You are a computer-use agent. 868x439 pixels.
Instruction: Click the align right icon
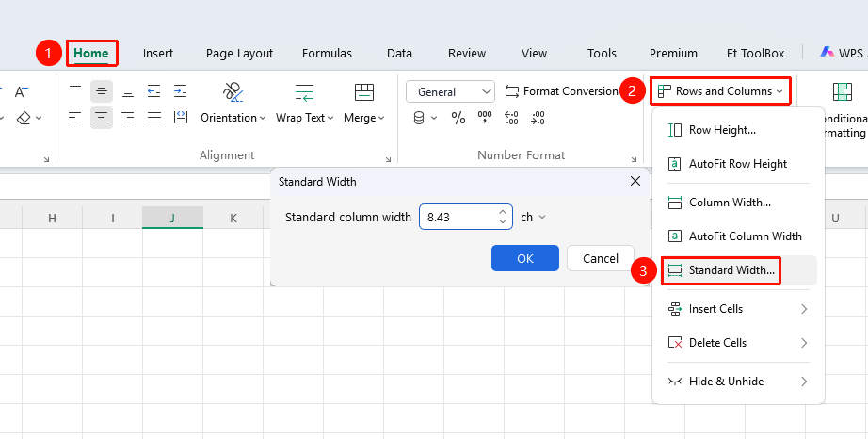click(x=128, y=118)
